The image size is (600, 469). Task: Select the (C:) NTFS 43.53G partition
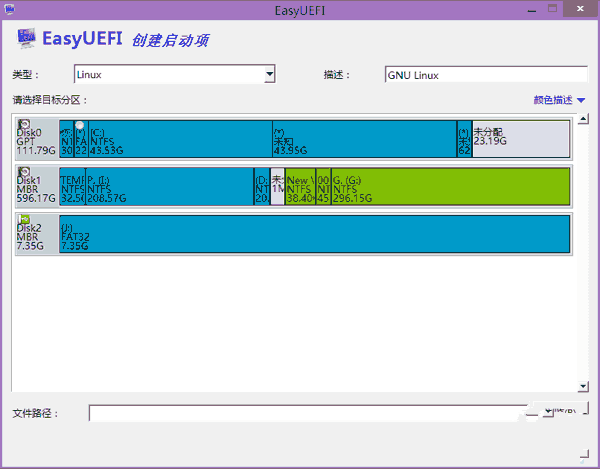180,139
